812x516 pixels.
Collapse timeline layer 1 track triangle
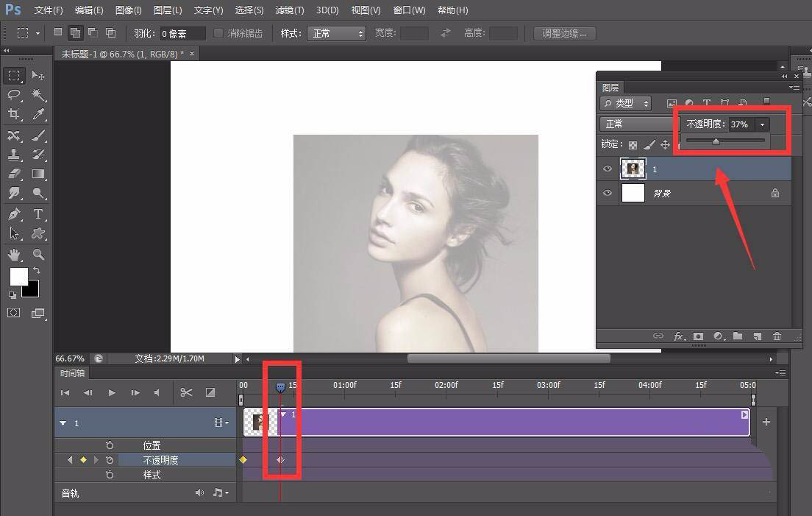(63, 423)
